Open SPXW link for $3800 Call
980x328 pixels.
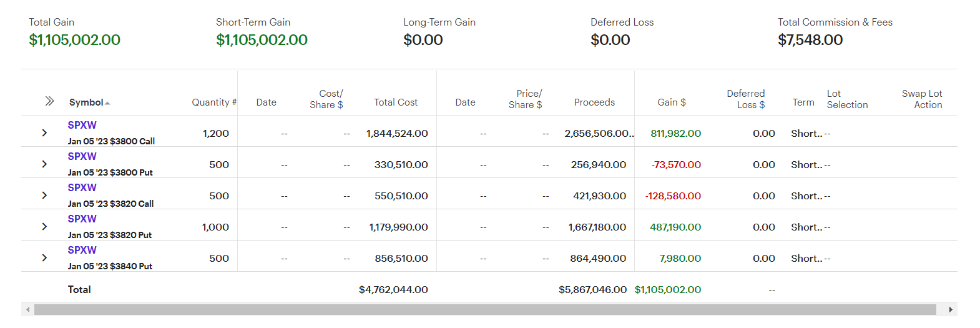[82, 125]
